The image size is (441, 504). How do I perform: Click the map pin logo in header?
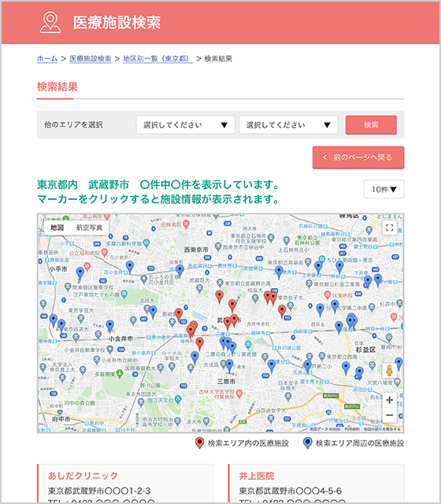coord(50,23)
